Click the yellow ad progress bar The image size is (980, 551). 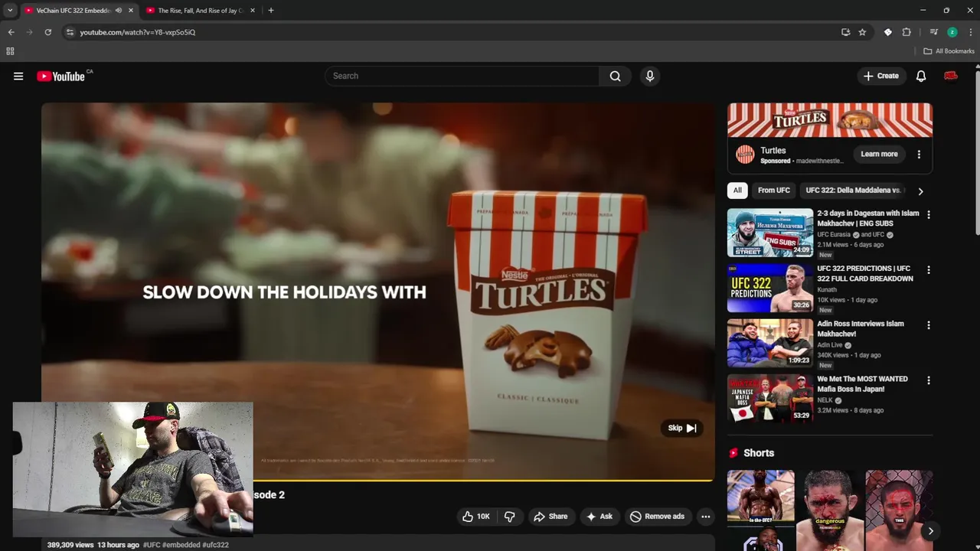click(483, 481)
